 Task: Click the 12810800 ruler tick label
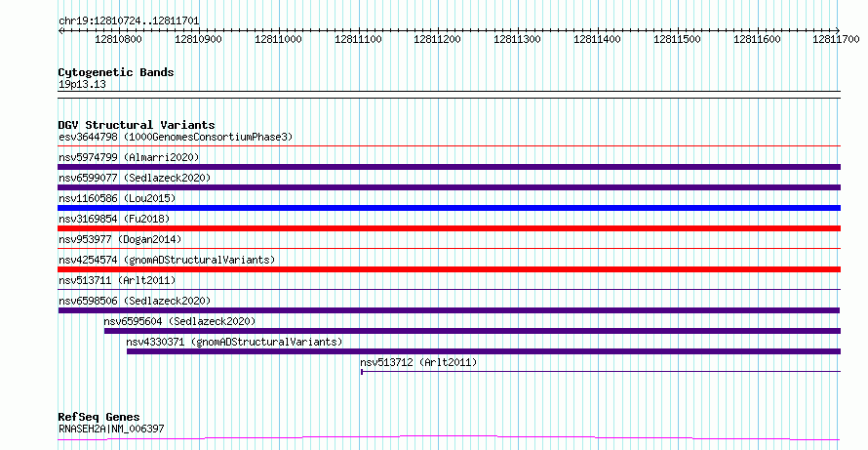118,39
